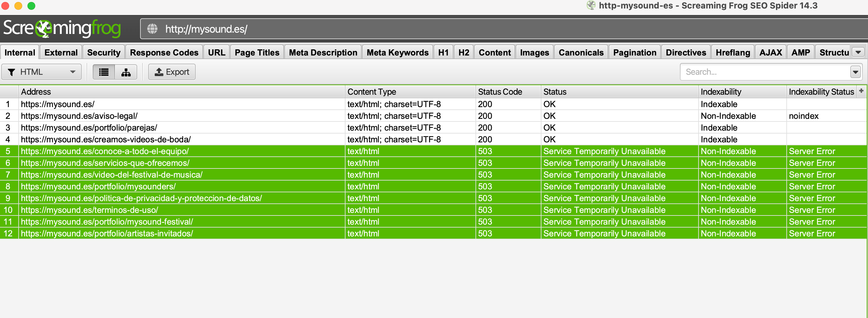
Task: Click the Screaming Frog logo
Action: pyautogui.click(x=62, y=29)
